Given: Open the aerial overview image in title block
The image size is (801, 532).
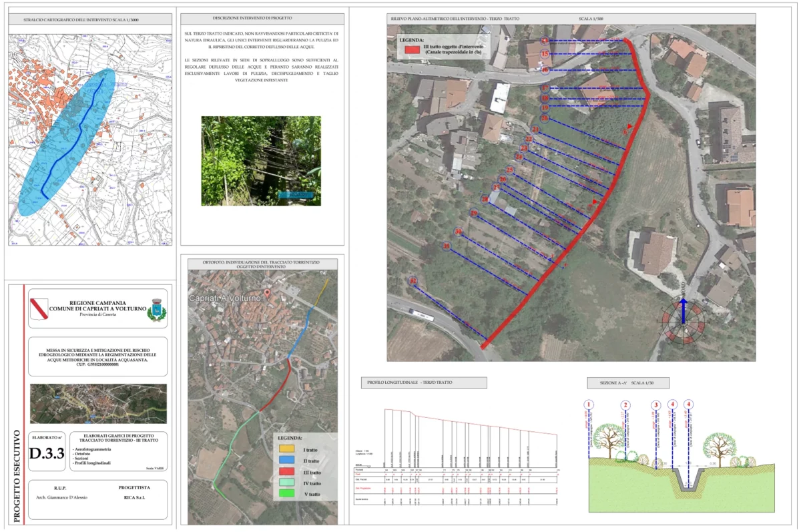Looking at the screenshot, I should point(99,404).
